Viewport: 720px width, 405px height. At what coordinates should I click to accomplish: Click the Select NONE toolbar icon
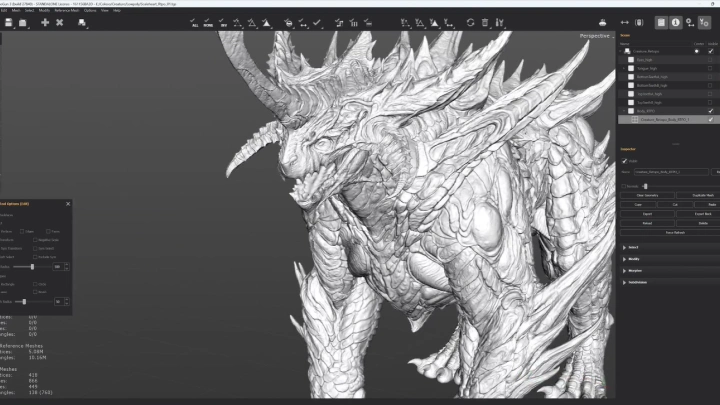click(208, 22)
